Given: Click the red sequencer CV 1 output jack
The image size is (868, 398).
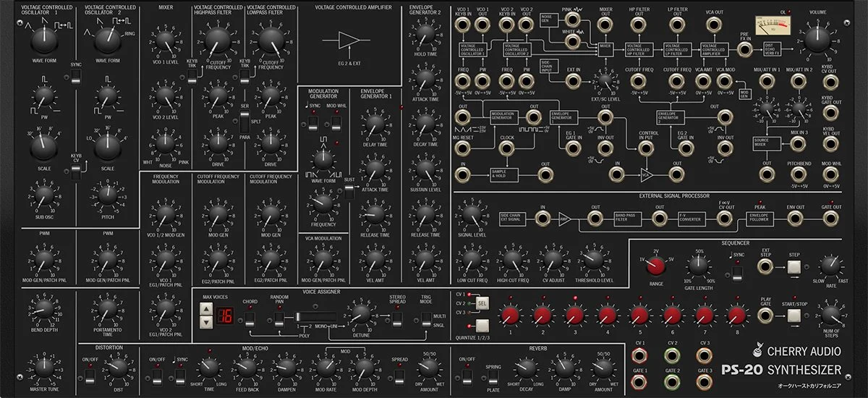Looking at the screenshot, I should click(639, 355).
